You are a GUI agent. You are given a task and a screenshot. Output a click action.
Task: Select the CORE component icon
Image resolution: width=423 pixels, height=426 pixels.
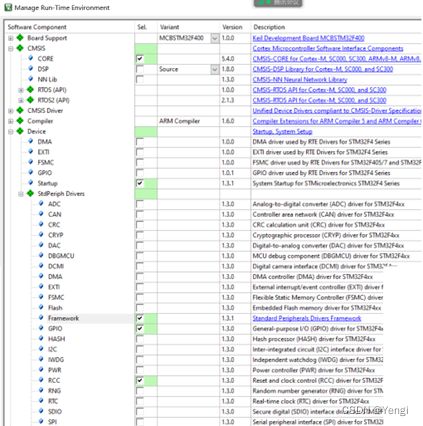tap(31, 58)
